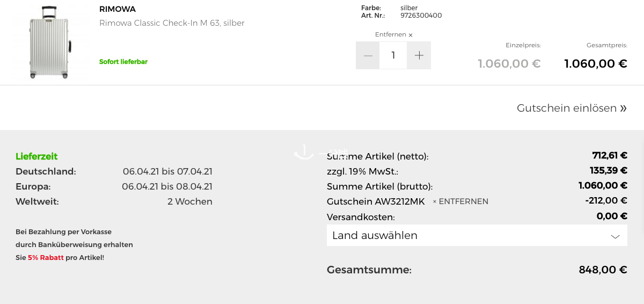Click the 5% Rabatt red text
This screenshot has height=304, width=644.
[46, 258]
